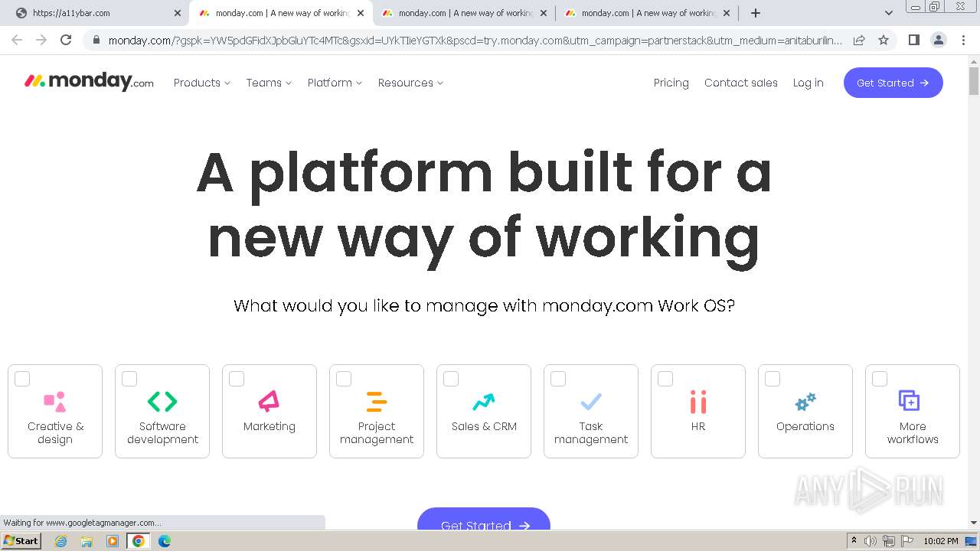Screen dimensions: 980x551
Task: Open the Resources dropdown menu
Action: [410, 83]
